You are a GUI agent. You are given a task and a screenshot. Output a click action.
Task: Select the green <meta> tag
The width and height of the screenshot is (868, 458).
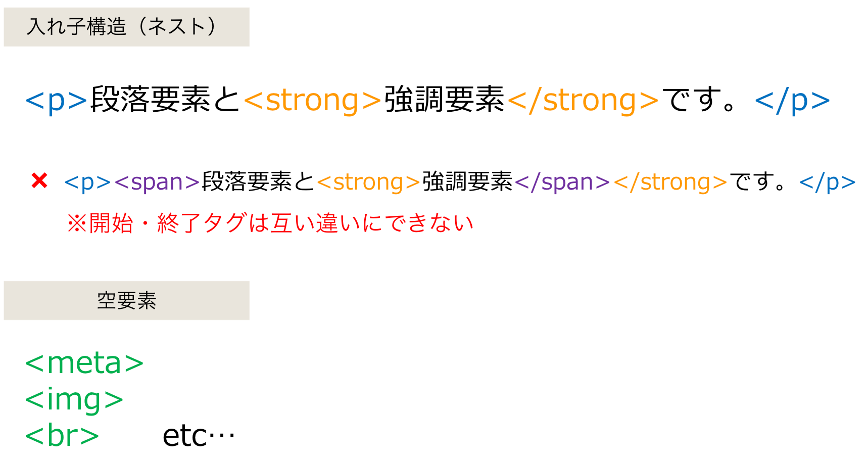click(84, 363)
